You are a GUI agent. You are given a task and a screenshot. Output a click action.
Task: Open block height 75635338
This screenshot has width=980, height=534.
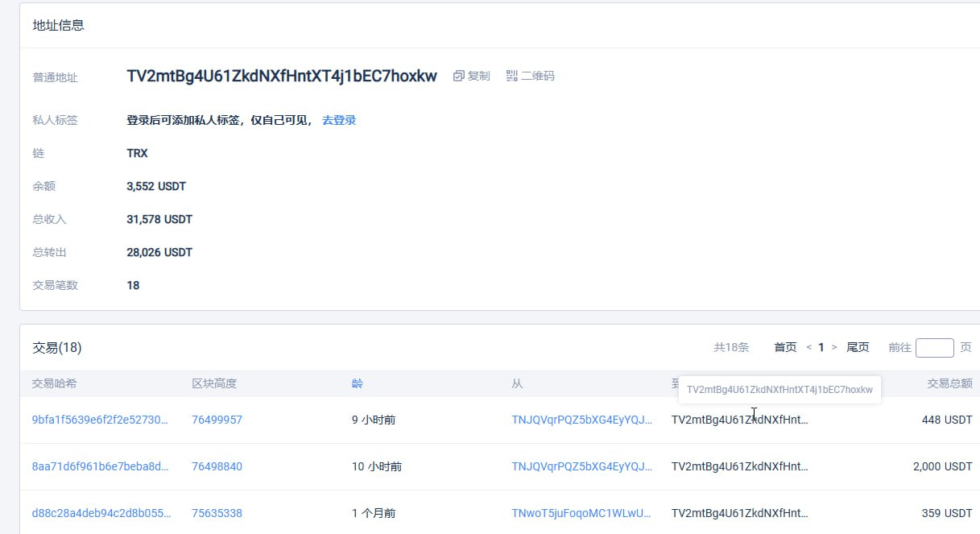coord(217,513)
